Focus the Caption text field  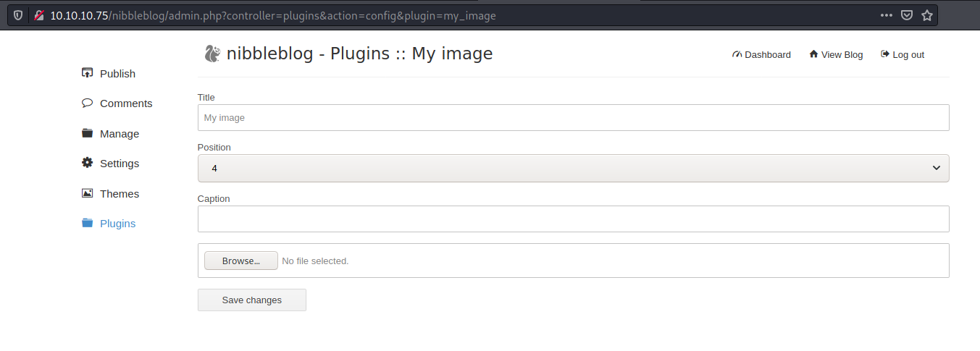click(573, 219)
